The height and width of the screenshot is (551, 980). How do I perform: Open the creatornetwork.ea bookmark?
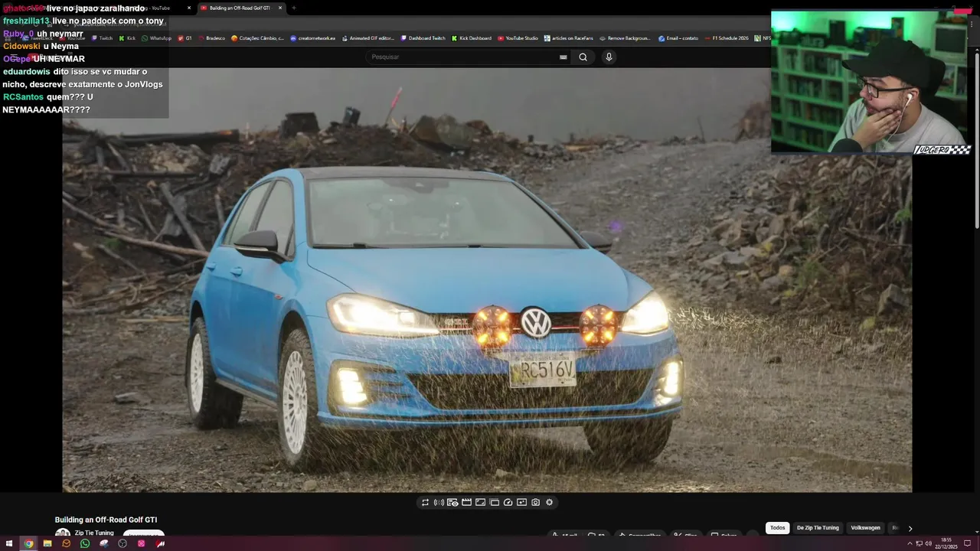point(312,38)
